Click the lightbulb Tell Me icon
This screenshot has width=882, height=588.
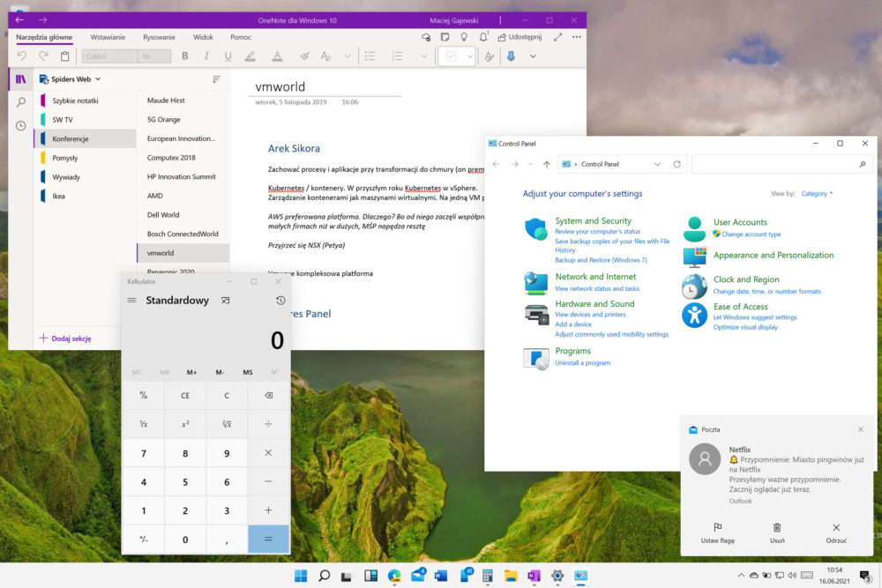click(464, 37)
